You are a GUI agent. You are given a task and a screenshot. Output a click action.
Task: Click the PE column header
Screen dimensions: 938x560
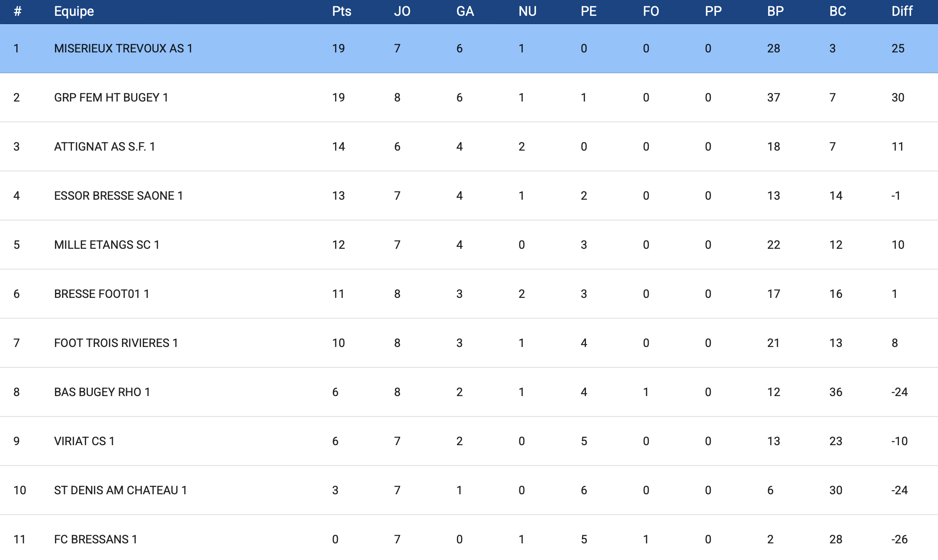click(x=588, y=11)
